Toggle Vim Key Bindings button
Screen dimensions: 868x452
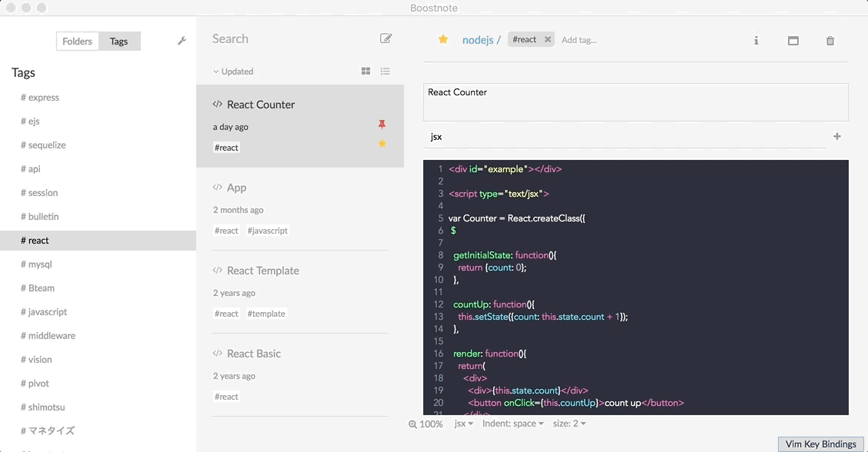point(820,444)
